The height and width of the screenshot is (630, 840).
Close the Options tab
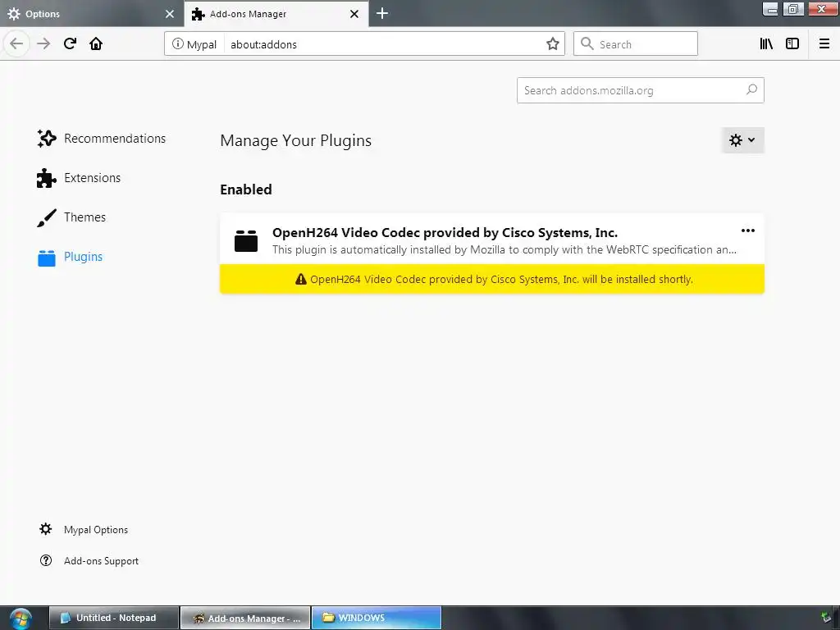pyautogui.click(x=170, y=14)
